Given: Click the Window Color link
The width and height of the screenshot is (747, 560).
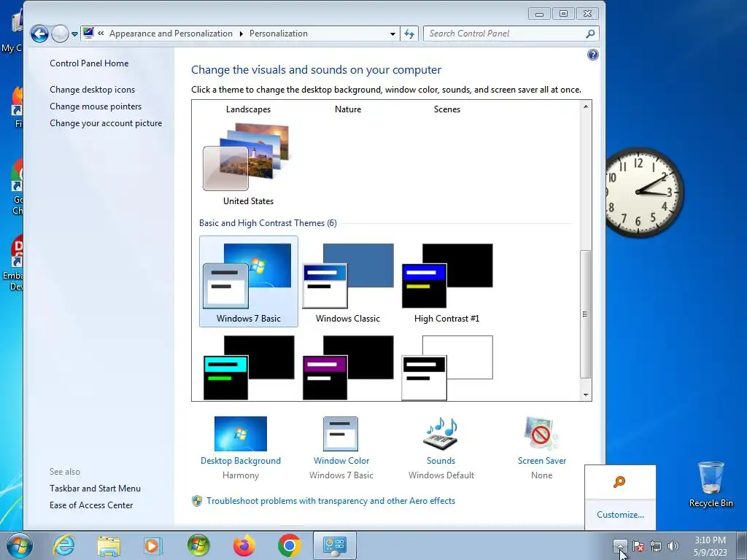Looking at the screenshot, I should pos(341,461).
